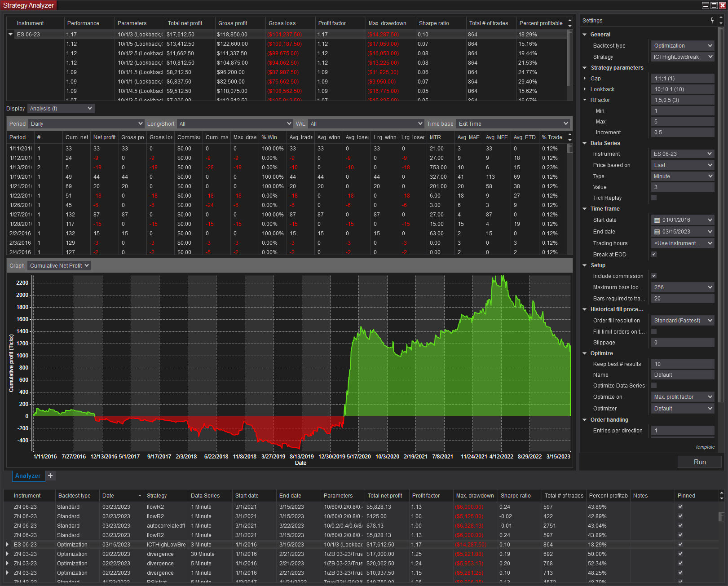Click the pin icon in Settings header
The image size is (728, 586).
coord(712,20)
